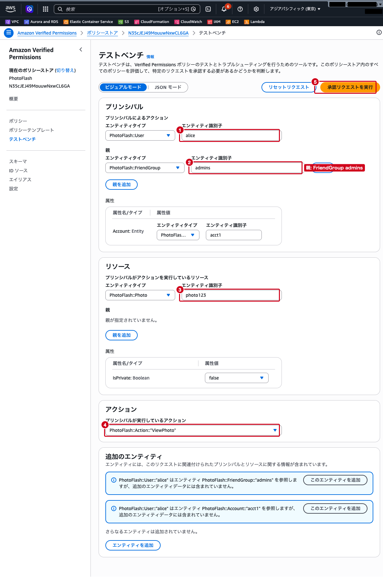This screenshot has width=383, height=588.
Task: Go to ポリシー in the sidebar
Action: pyautogui.click(x=18, y=121)
